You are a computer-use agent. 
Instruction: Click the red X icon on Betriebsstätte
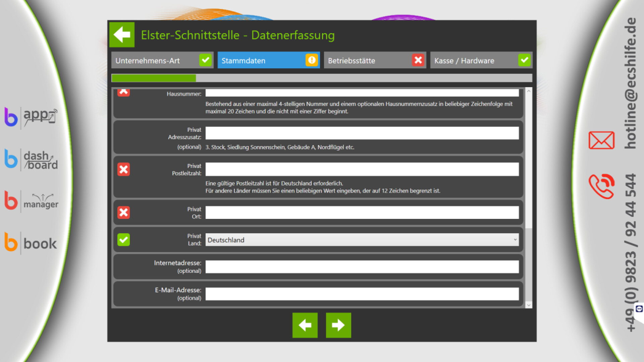(x=418, y=60)
